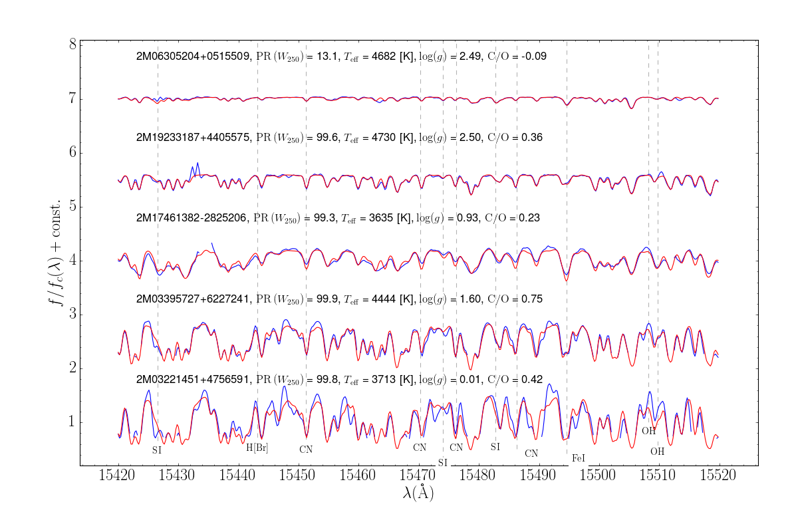Click the x-axis tick label 15450
Image resolution: width=798 pixels, height=532 pixels.
pyautogui.click(x=299, y=477)
